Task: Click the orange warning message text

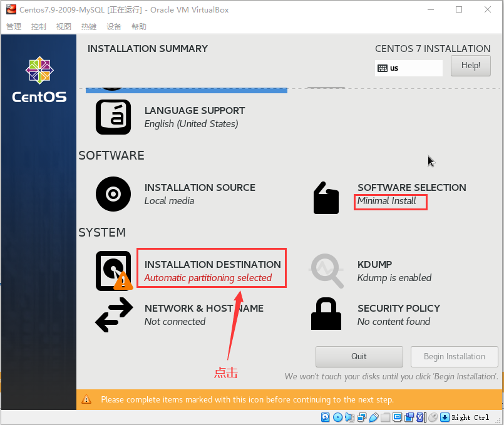Action: click(x=247, y=399)
